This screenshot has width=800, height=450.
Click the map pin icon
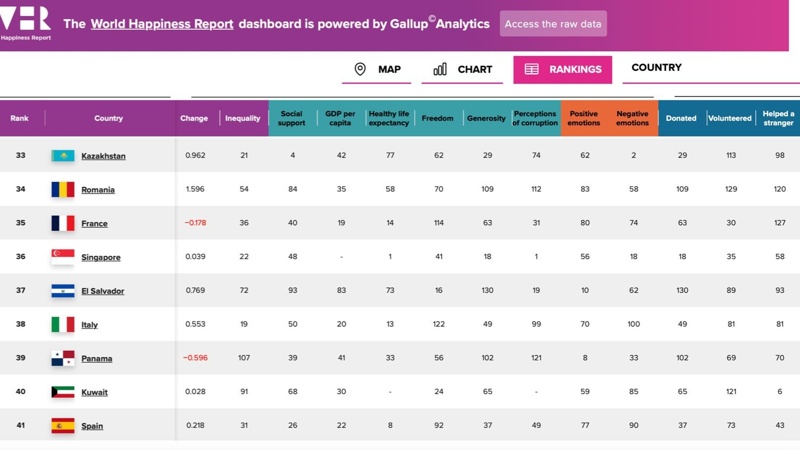pyautogui.click(x=360, y=69)
